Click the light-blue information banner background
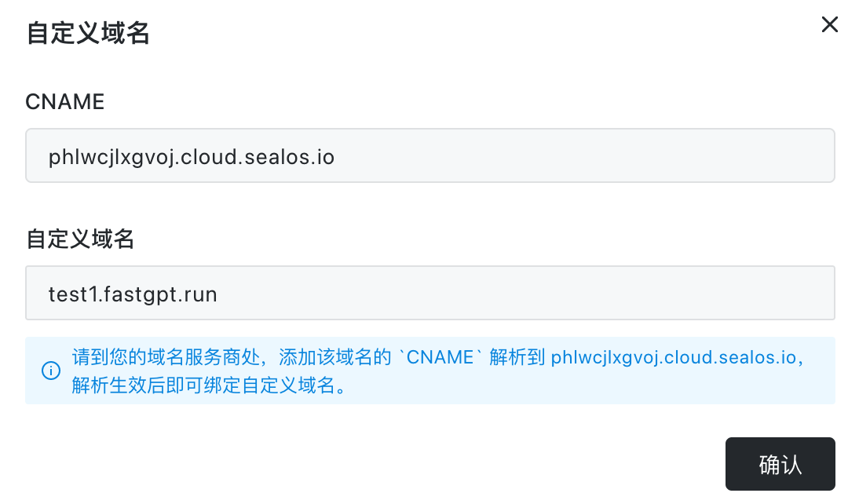Viewport: 859px width, 504px height. (430, 371)
